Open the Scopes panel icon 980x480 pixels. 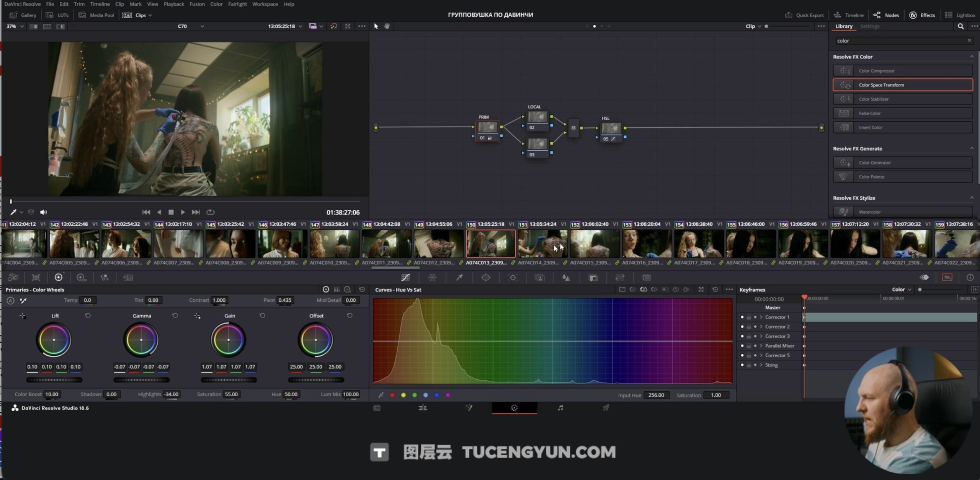pyautogui.click(x=947, y=278)
